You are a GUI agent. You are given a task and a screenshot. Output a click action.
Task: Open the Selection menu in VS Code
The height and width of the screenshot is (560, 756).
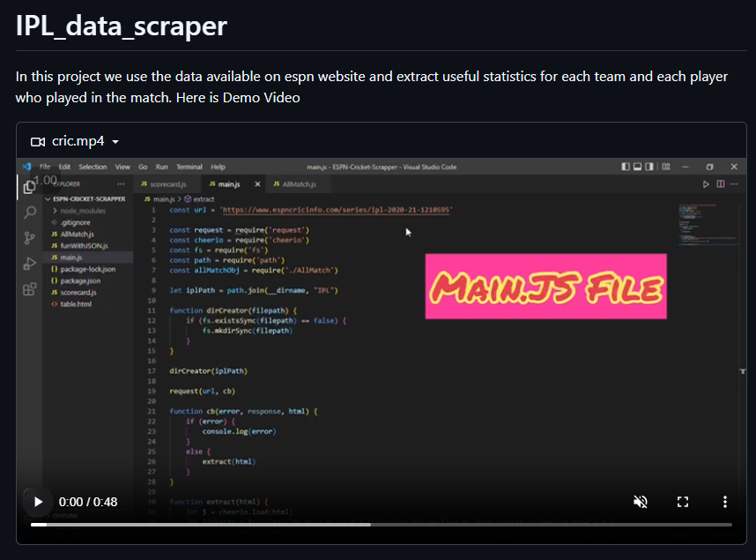pos(93,167)
